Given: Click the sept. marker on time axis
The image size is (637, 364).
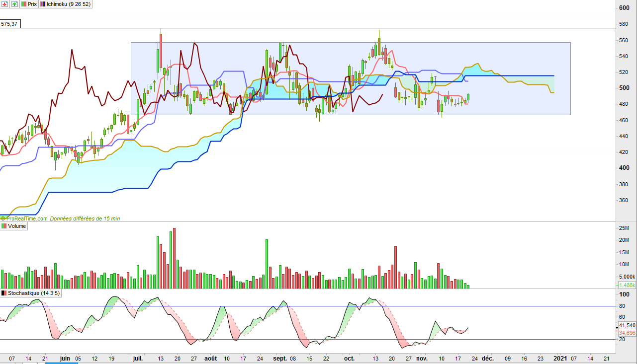Looking at the screenshot, I should coord(280,358).
